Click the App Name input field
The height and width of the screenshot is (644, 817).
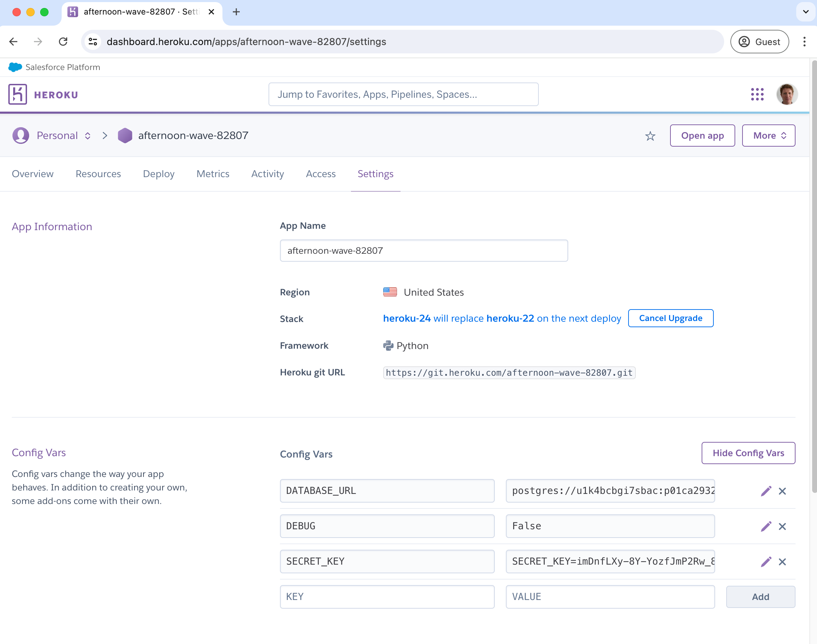coord(424,251)
